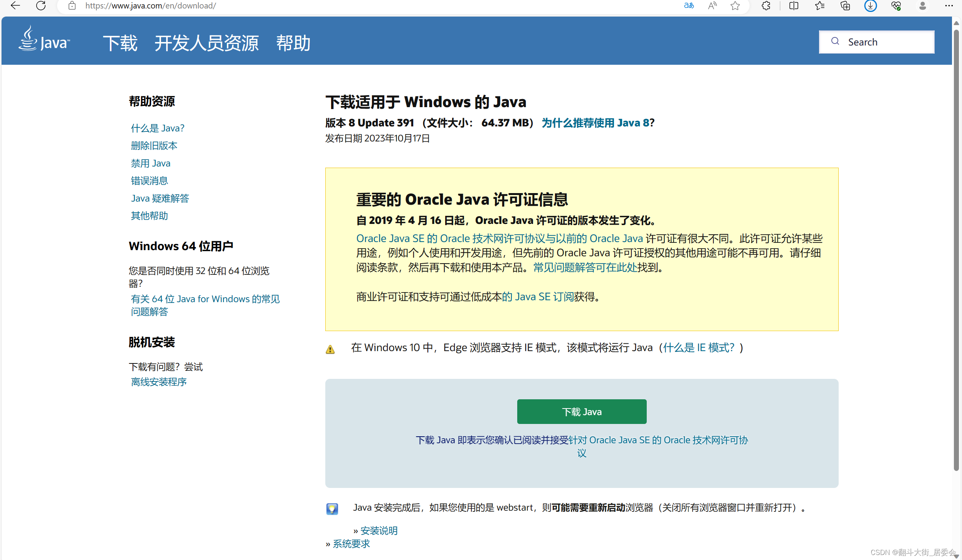Viewport: 962px width, 560px height.
Task: Open browser extensions puzzle icon
Action: 766,6
